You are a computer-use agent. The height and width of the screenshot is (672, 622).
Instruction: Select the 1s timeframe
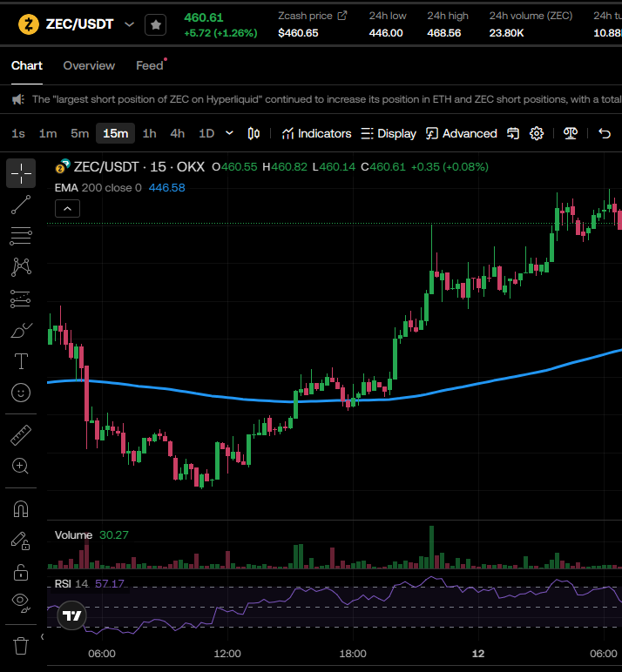[x=18, y=133]
